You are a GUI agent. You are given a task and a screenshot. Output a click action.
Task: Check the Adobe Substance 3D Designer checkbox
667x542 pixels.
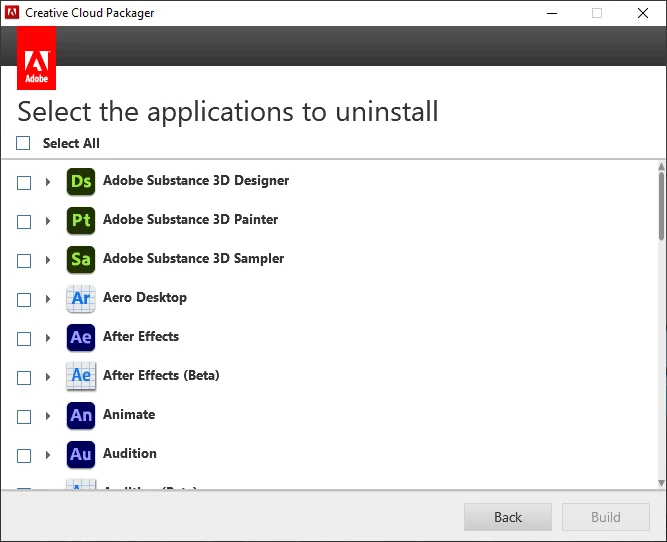pyautogui.click(x=24, y=183)
